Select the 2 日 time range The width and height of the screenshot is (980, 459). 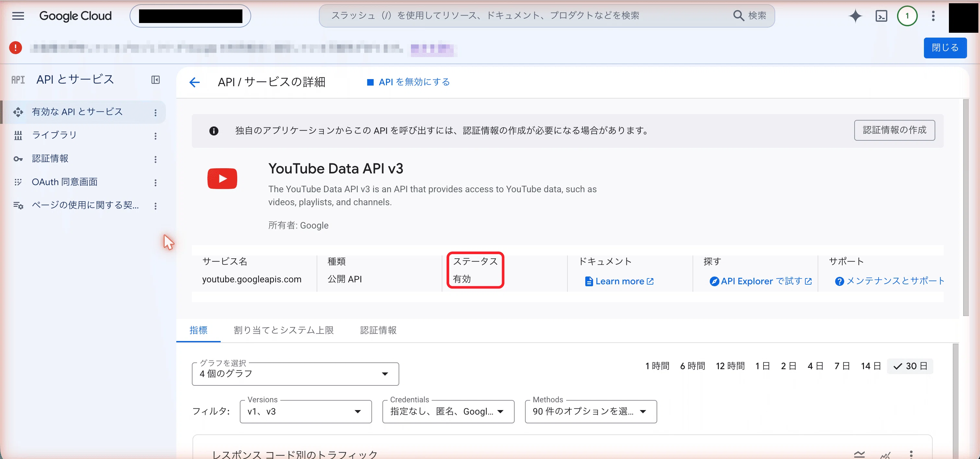(x=788, y=366)
